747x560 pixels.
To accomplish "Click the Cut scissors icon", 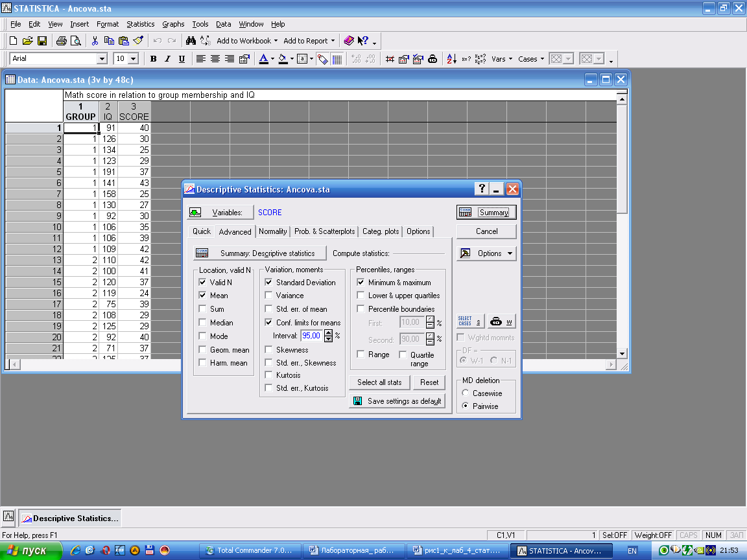I will click(95, 41).
